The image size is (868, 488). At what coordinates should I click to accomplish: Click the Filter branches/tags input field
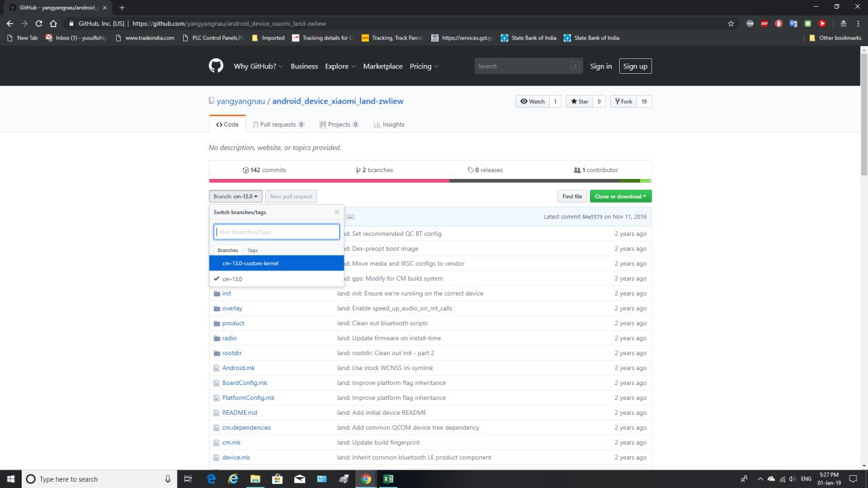[x=277, y=232]
